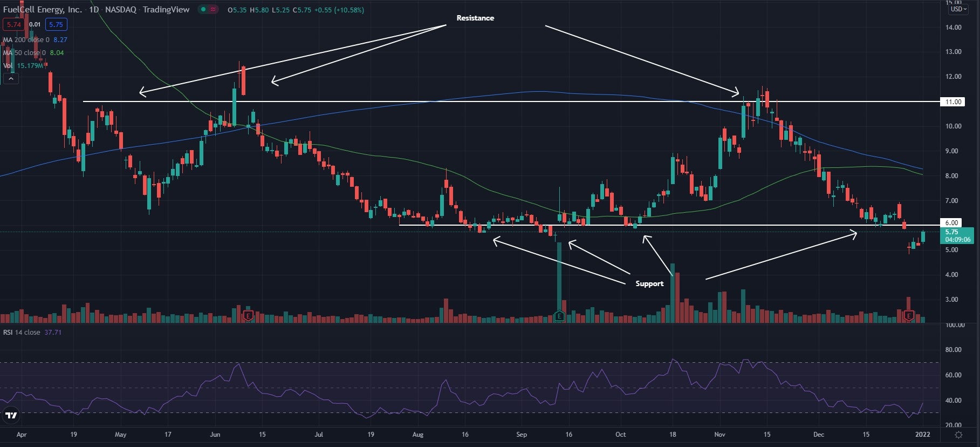This screenshot has width=980, height=447.
Task: Click the 4.00 price axis label
Action: tap(951, 275)
